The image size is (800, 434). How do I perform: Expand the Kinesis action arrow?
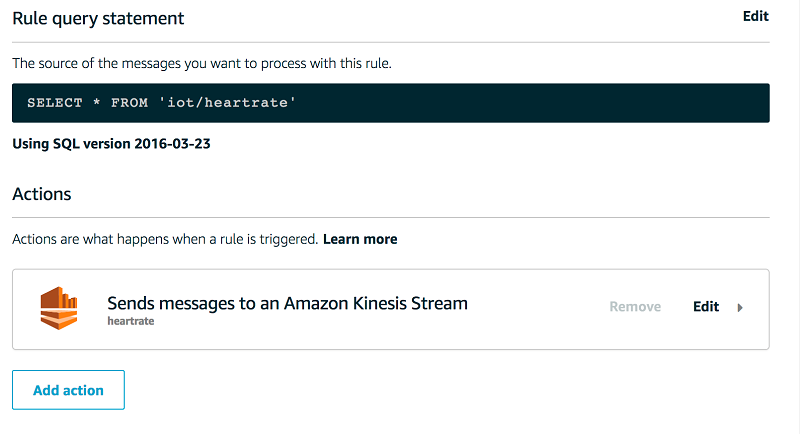coord(740,308)
